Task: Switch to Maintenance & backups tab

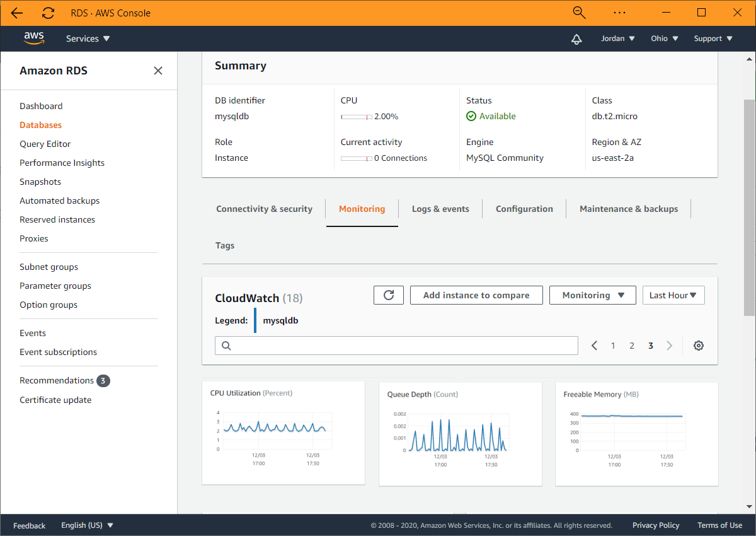Action: [x=629, y=209]
